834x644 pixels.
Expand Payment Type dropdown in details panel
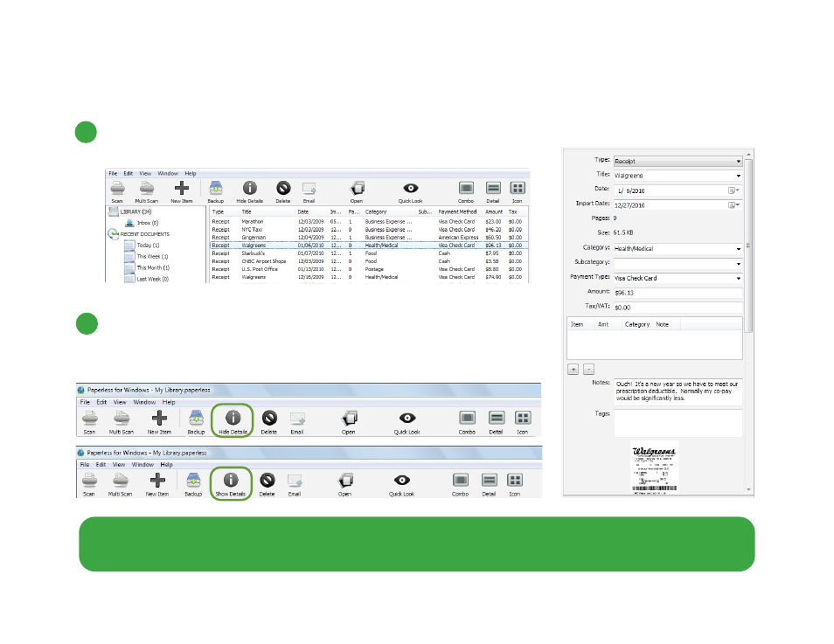pyautogui.click(x=738, y=279)
